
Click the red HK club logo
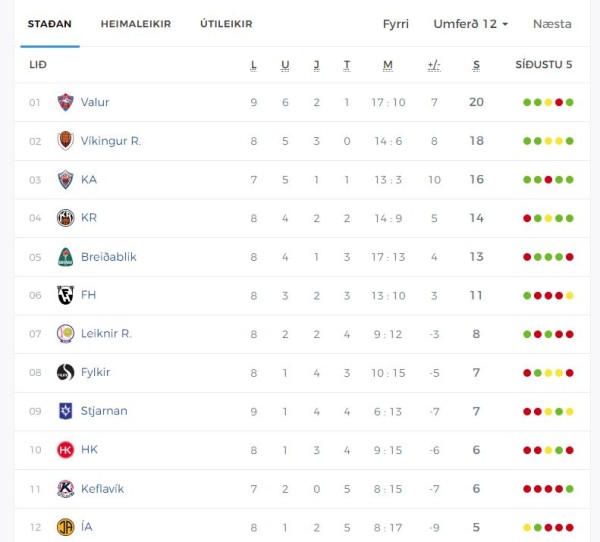[x=65, y=450]
